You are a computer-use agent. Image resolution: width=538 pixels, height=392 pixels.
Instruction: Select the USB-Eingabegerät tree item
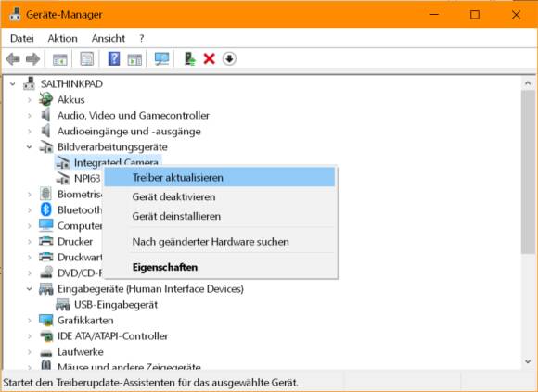tap(116, 305)
